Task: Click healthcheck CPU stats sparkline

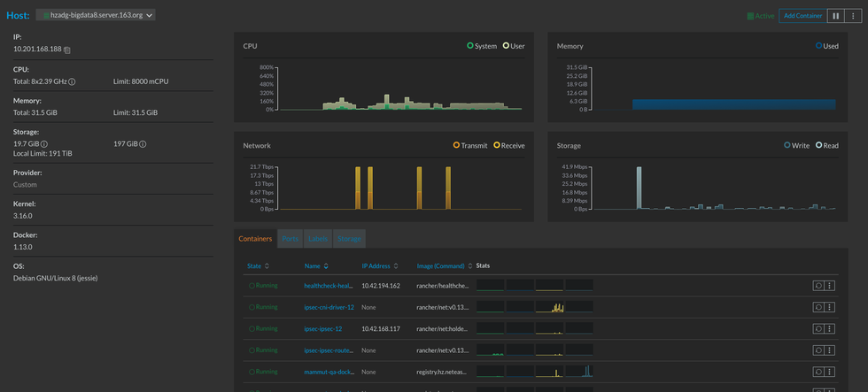Action: pyautogui.click(x=491, y=285)
